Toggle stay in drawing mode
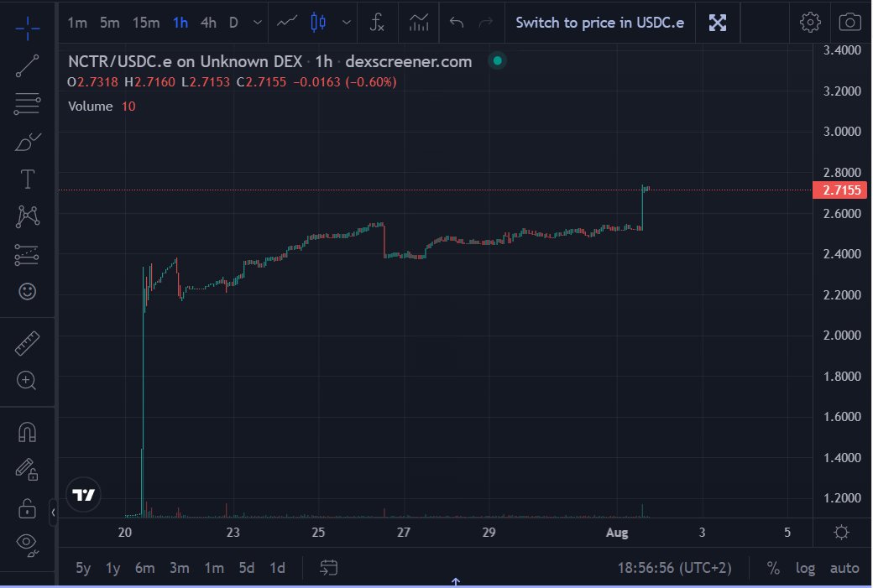Viewport: 873px width, 588px height. tap(27, 470)
